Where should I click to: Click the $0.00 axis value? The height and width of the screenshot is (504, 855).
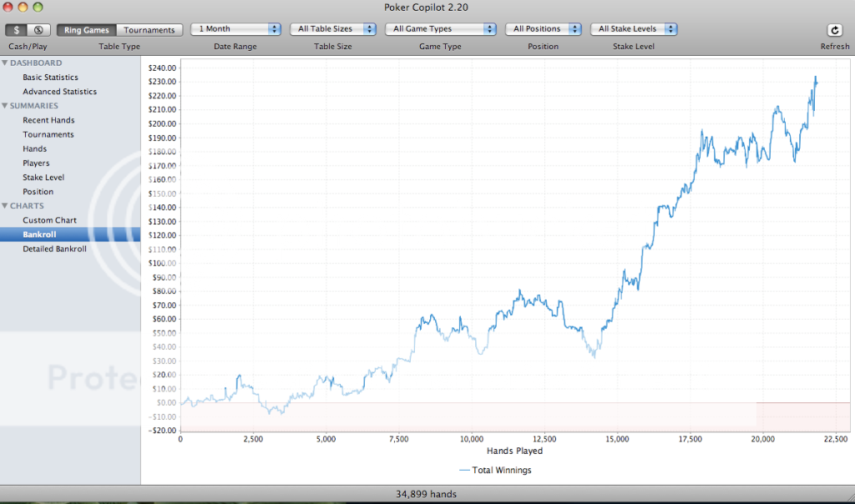click(x=166, y=403)
